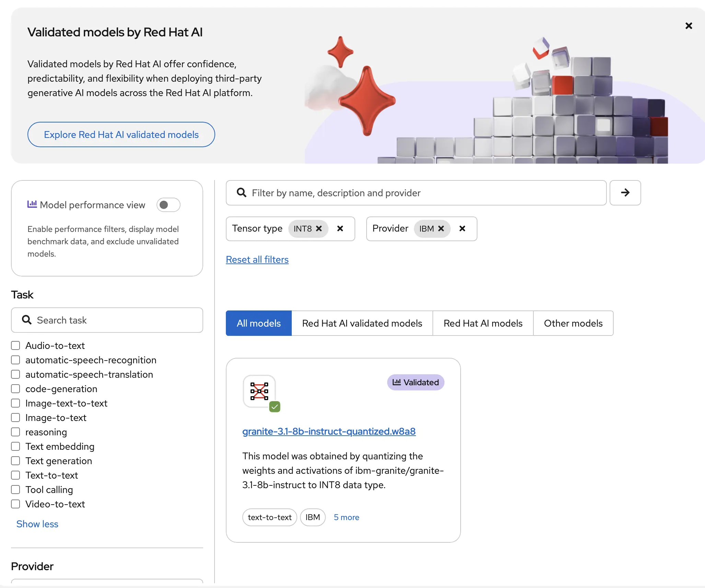Check the Audio-to-text task
The height and width of the screenshot is (588, 705).
pyautogui.click(x=15, y=345)
